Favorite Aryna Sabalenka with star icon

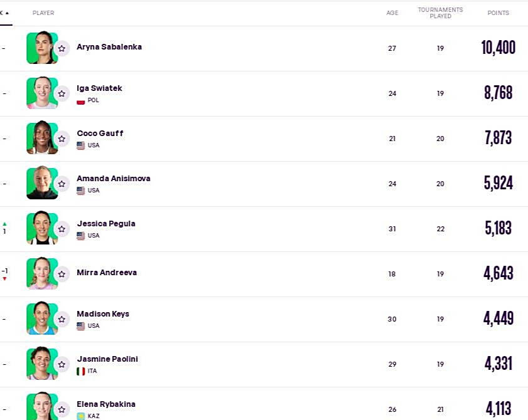61,48
